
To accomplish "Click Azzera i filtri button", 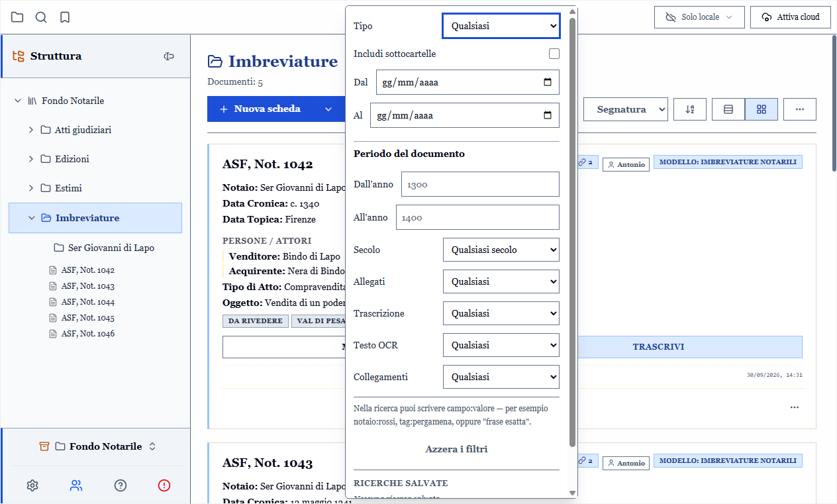I will [x=456, y=449].
